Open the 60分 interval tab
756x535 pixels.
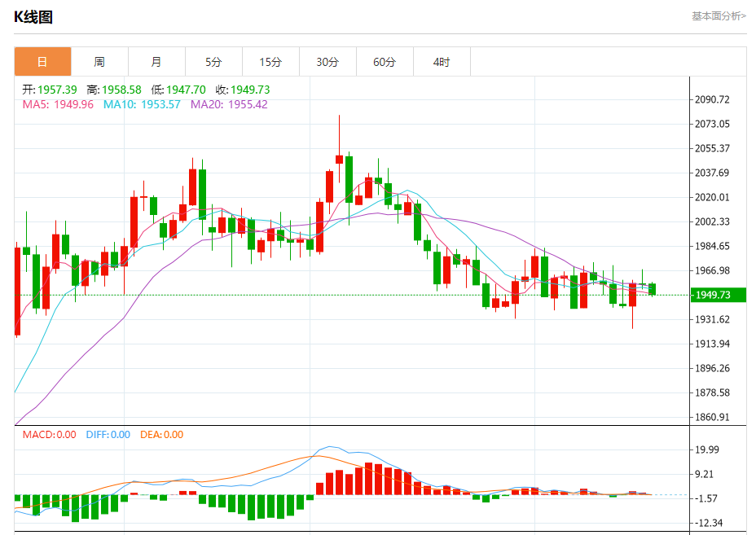pos(385,62)
